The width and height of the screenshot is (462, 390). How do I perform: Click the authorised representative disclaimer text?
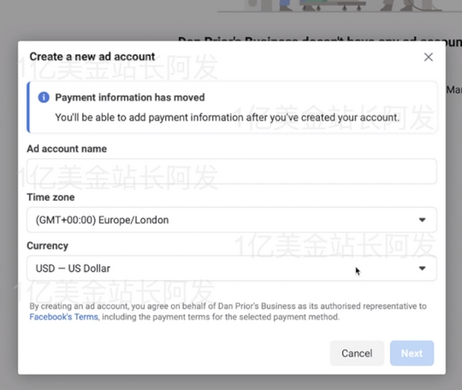pos(228,311)
